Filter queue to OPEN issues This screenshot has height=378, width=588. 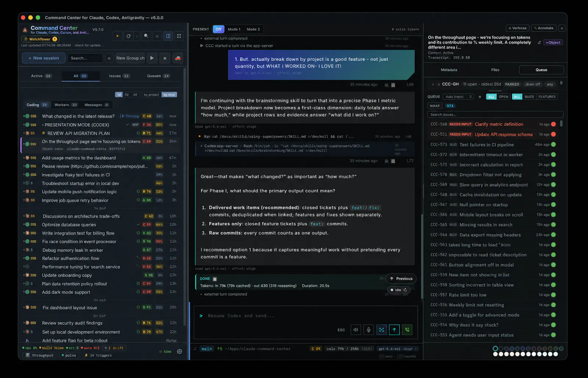click(x=503, y=97)
